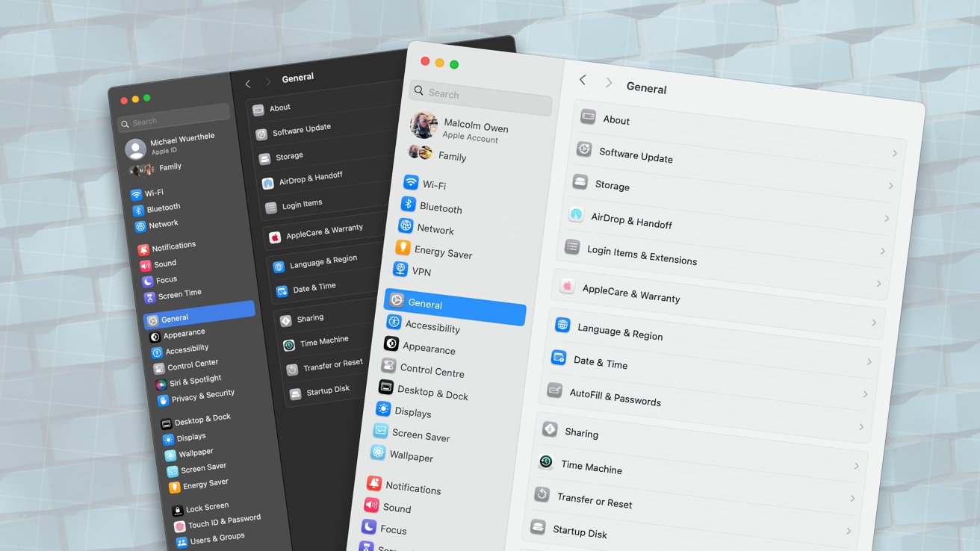
Task: Click the Search field in light window
Action: 480,96
